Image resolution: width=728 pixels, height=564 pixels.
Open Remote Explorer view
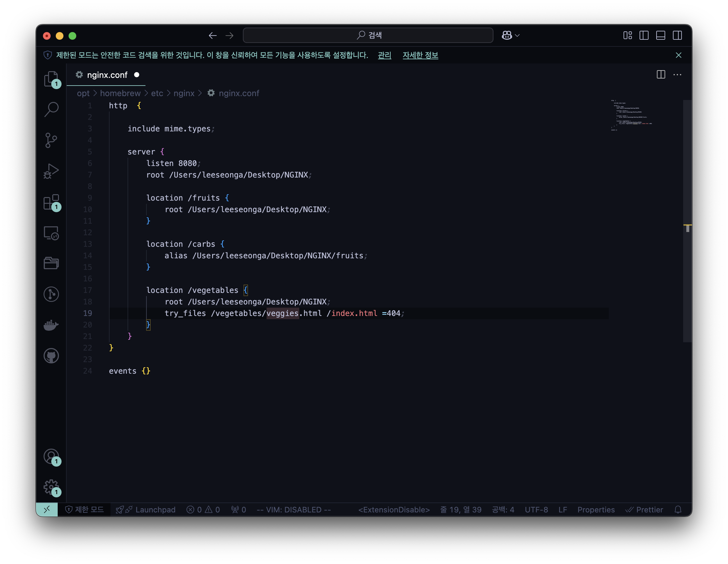[51, 233]
